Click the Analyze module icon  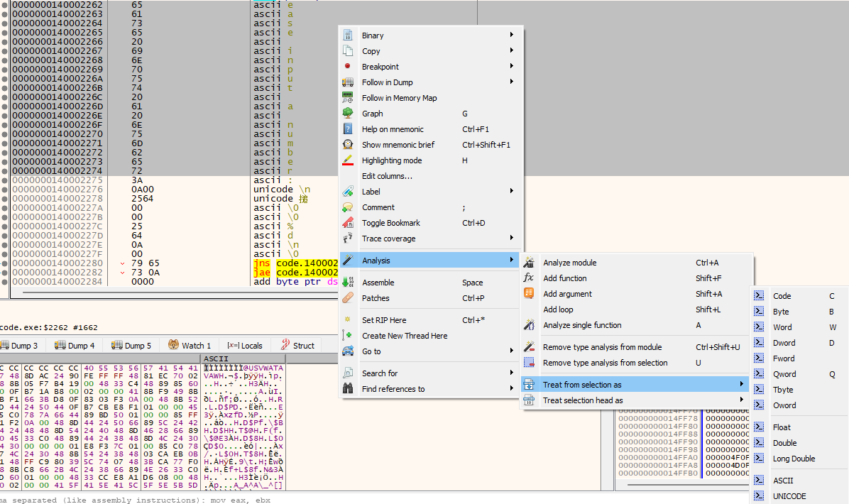(529, 263)
